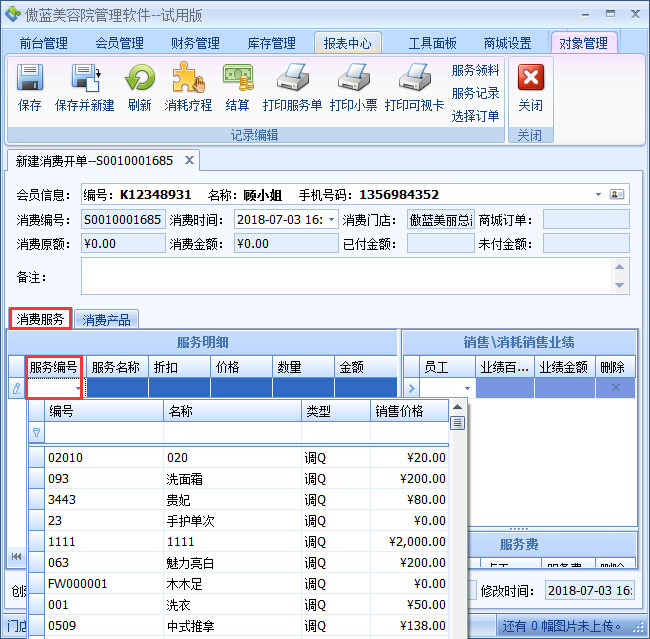This screenshot has width=650, height=639.
Task: Open the consumption time date dropdown
Action: pyautogui.click(x=331, y=220)
